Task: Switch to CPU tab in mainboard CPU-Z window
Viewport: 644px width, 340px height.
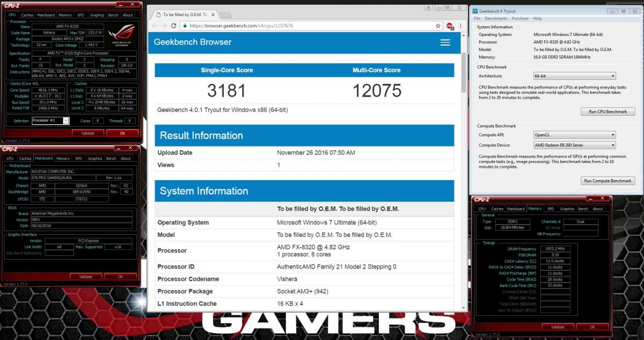Action: (10, 159)
